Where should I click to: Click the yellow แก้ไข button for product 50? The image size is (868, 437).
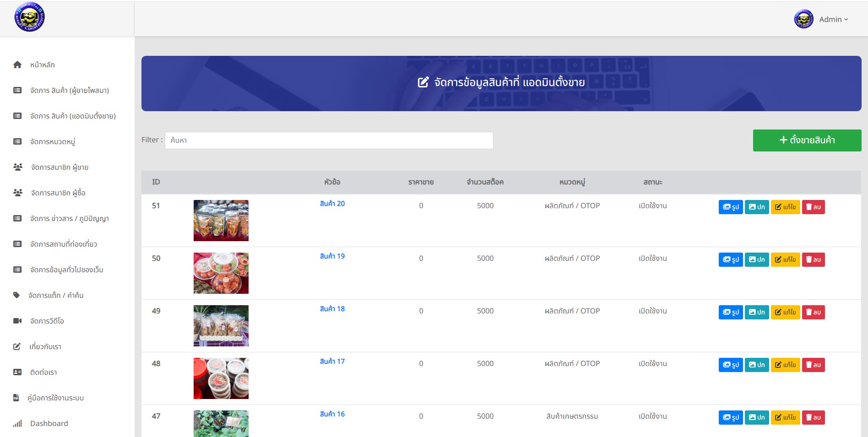[x=785, y=259]
